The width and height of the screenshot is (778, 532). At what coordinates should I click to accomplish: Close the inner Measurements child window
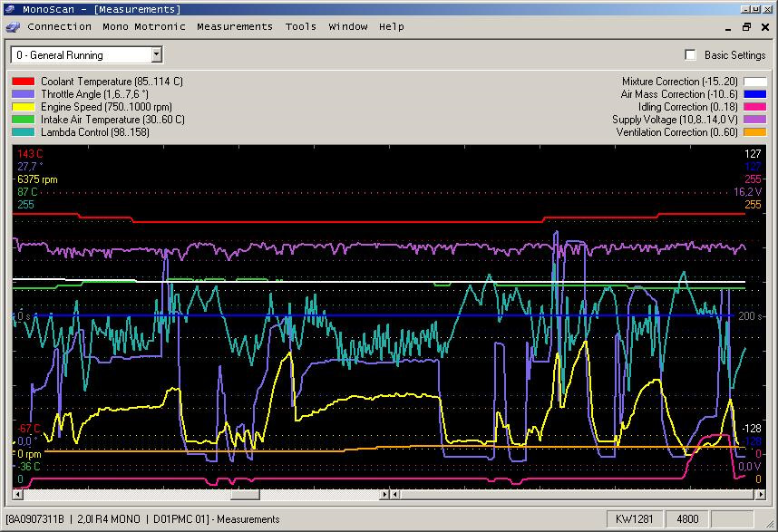[765, 27]
